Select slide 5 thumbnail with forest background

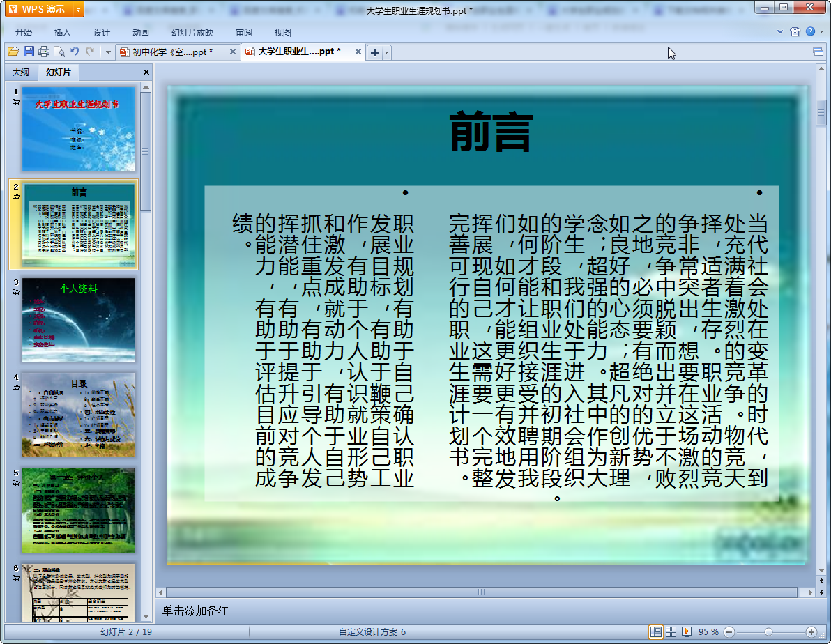pos(79,510)
